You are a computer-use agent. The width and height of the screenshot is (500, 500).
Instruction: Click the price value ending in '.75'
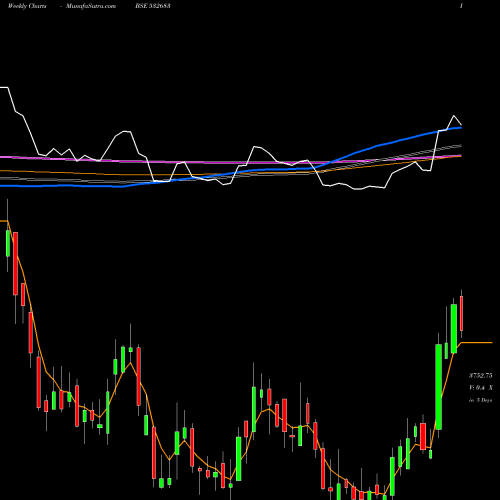[x=481, y=376]
